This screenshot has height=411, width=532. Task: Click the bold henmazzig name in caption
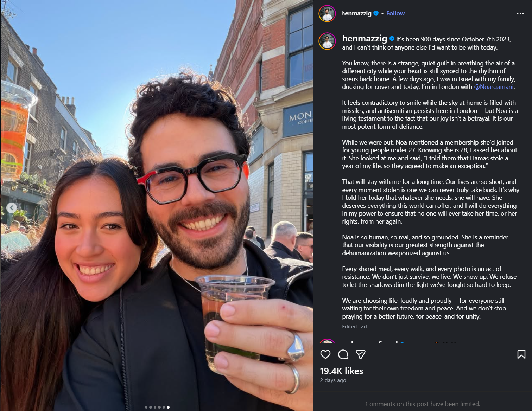point(365,39)
